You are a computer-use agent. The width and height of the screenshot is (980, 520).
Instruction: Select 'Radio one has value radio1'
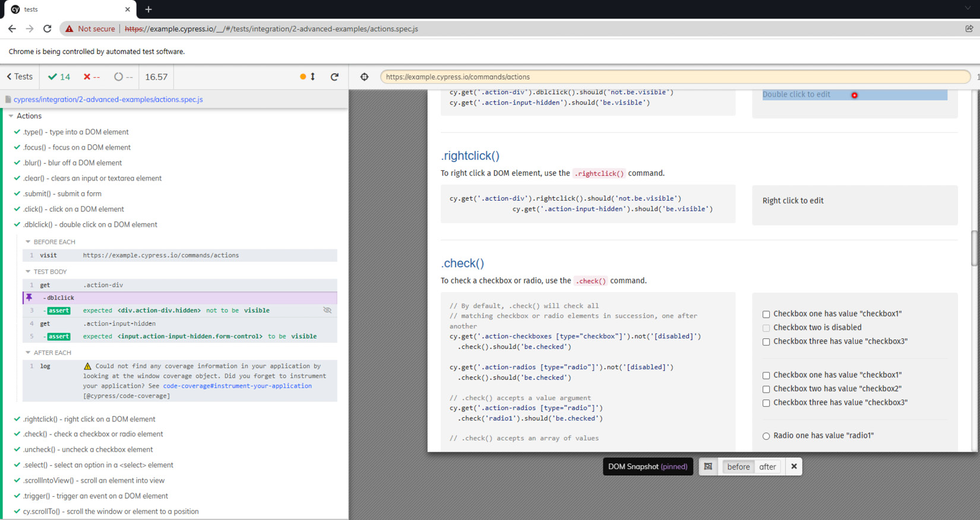pos(766,436)
